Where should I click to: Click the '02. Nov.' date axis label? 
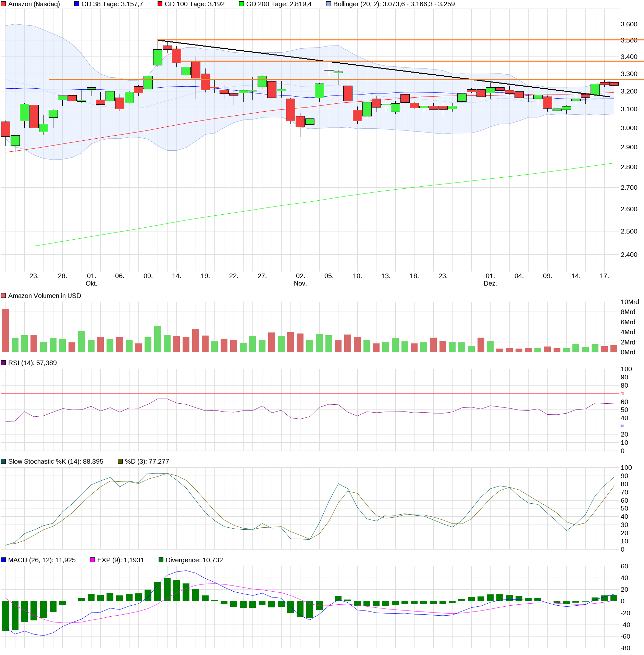300,279
